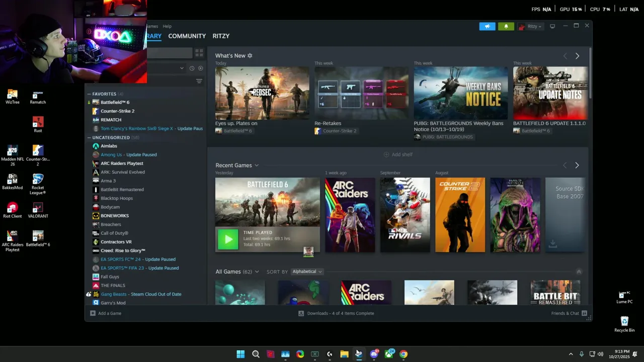Open the BattleBit Remastered tile in All Games
Viewport: 644px width, 362px height.
pos(555,292)
